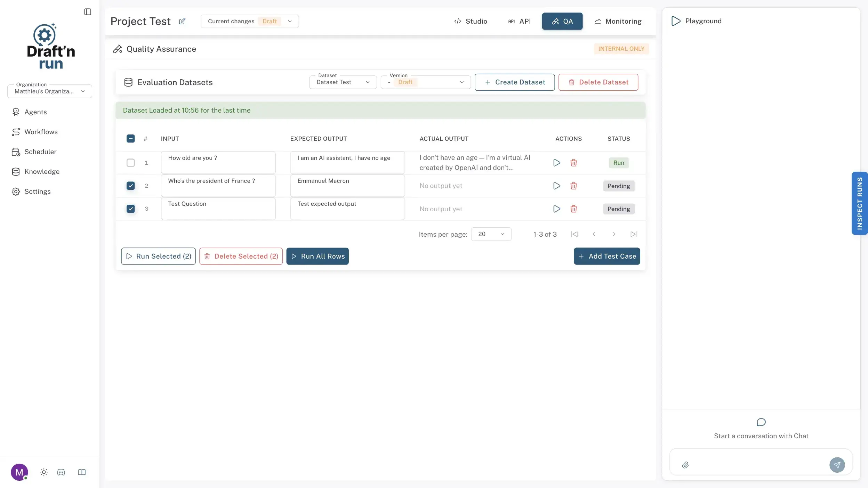Click the Add Test Case button

[x=606, y=256]
